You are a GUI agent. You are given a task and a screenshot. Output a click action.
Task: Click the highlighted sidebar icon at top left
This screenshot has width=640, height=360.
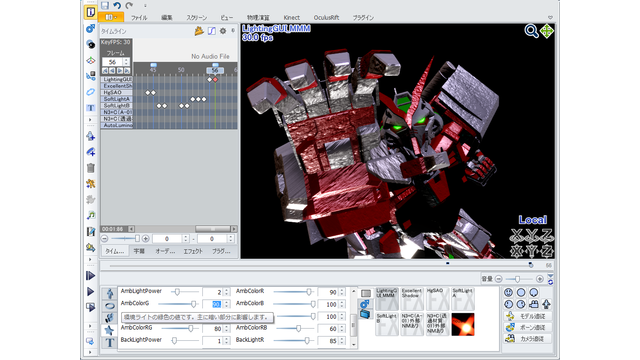click(x=91, y=12)
